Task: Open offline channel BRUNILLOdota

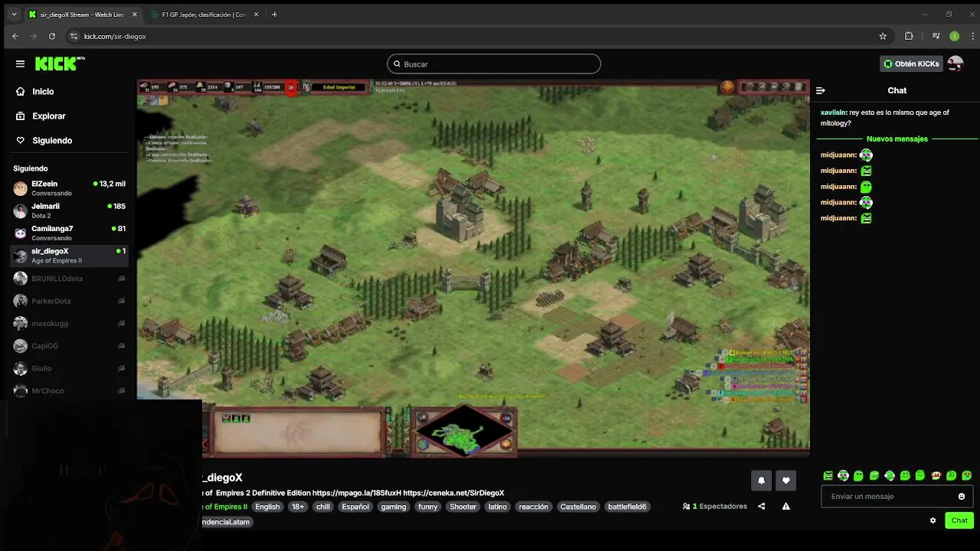Action: (x=69, y=279)
